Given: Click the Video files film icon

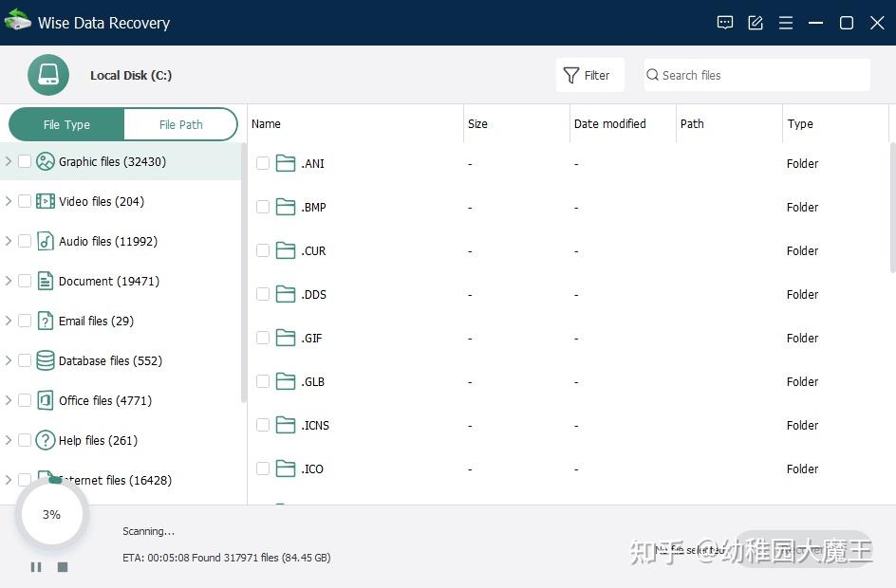Looking at the screenshot, I should (46, 201).
